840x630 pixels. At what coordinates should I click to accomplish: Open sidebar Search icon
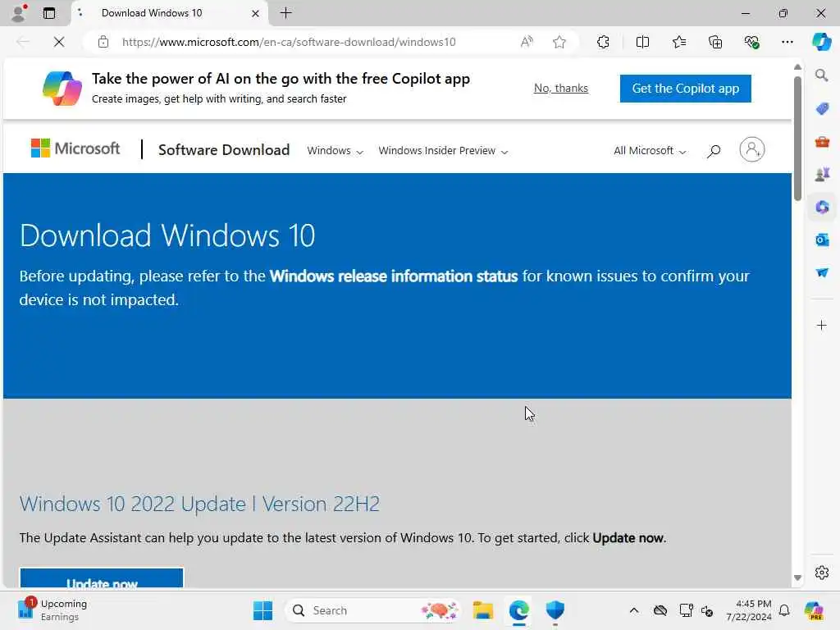click(x=822, y=75)
